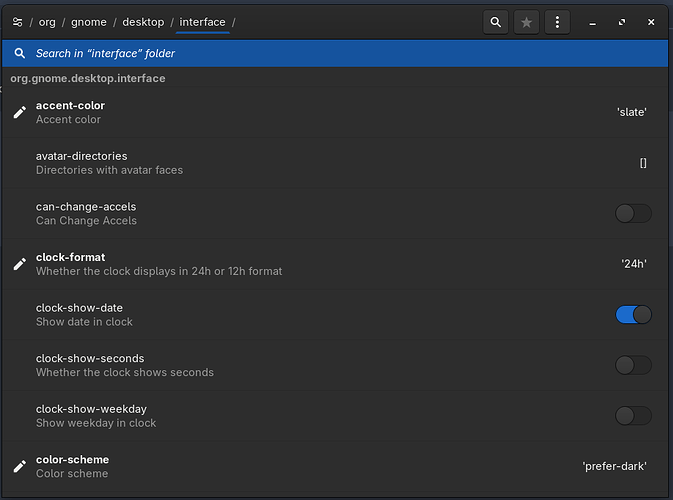This screenshot has width=673, height=500.
Task: Click the org.gnome.desktop.interface schema heading
Action: pos(88,79)
